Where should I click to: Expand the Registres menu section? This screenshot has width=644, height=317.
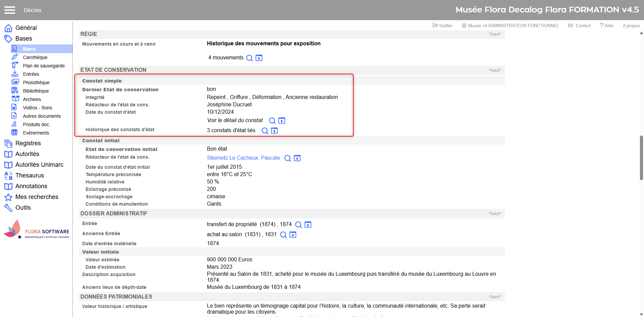click(28, 143)
